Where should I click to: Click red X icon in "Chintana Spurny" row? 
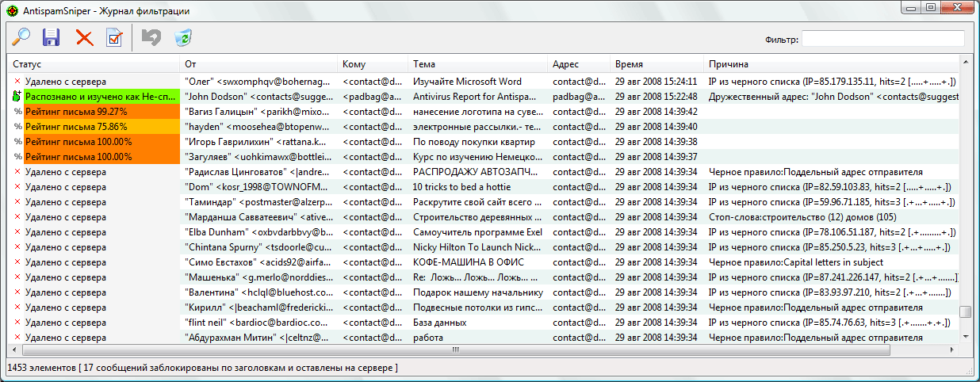[17, 246]
